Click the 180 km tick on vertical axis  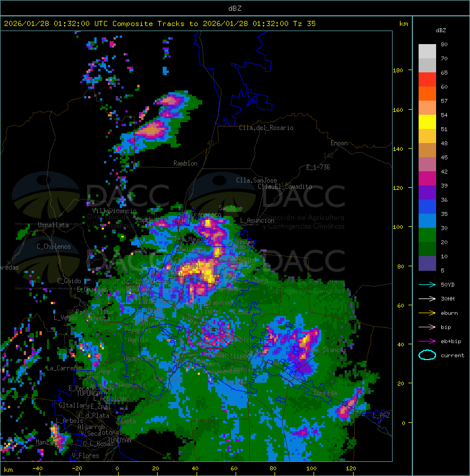[x=398, y=71]
